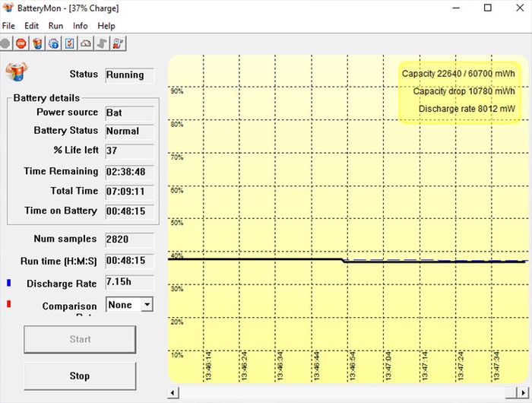
Task: Click the Total Time value 07:09:11
Action: pos(130,192)
